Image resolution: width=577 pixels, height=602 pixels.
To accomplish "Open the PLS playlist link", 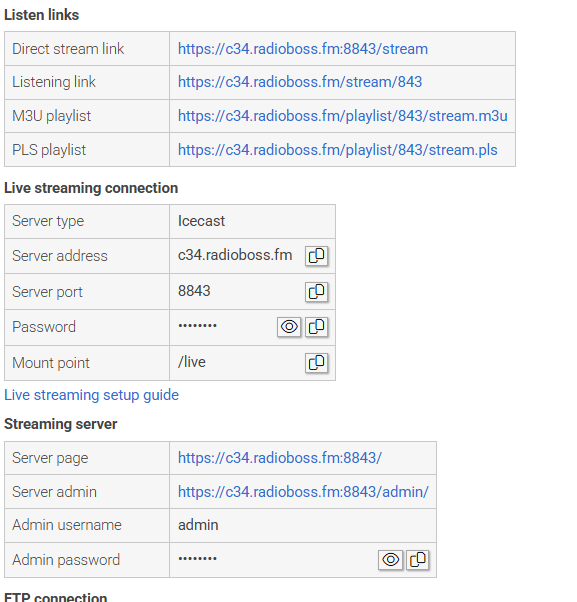I will pyautogui.click(x=337, y=150).
